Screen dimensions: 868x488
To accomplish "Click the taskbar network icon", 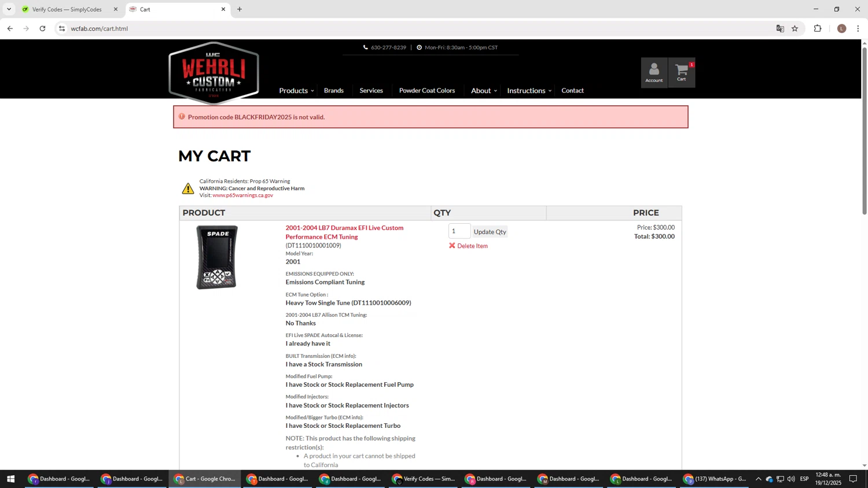I will click(780, 479).
